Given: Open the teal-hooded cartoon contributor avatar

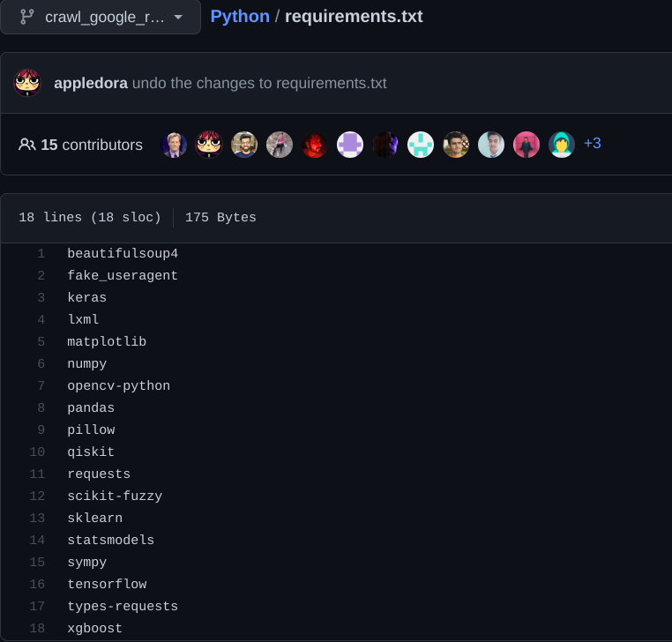Looking at the screenshot, I should coord(562,145).
